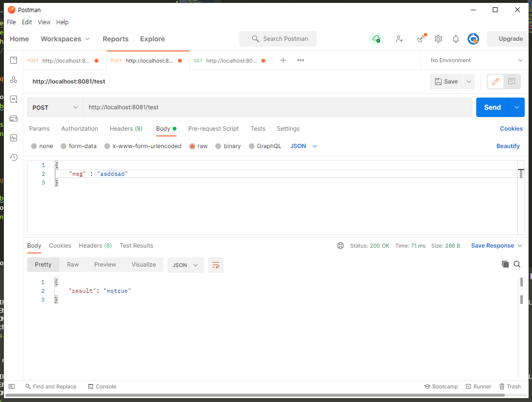This screenshot has width=532, height=402.
Task: Switch to the Authorization tab
Action: point(80,129)
